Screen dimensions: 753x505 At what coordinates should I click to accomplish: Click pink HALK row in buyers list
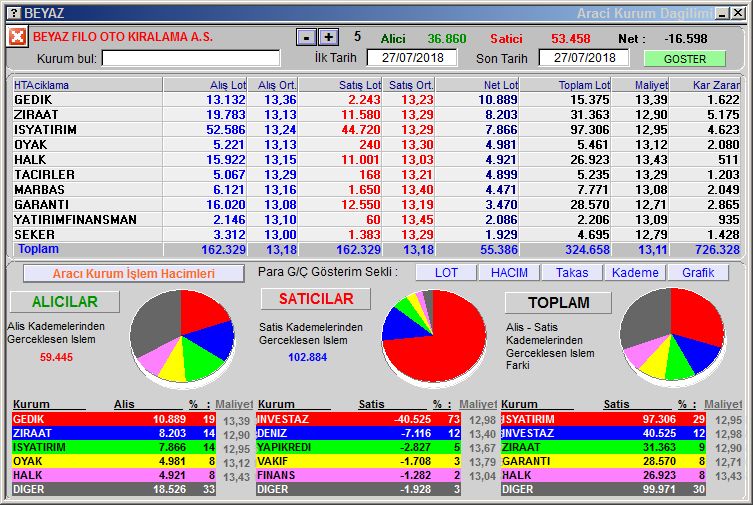pos(114,475)
